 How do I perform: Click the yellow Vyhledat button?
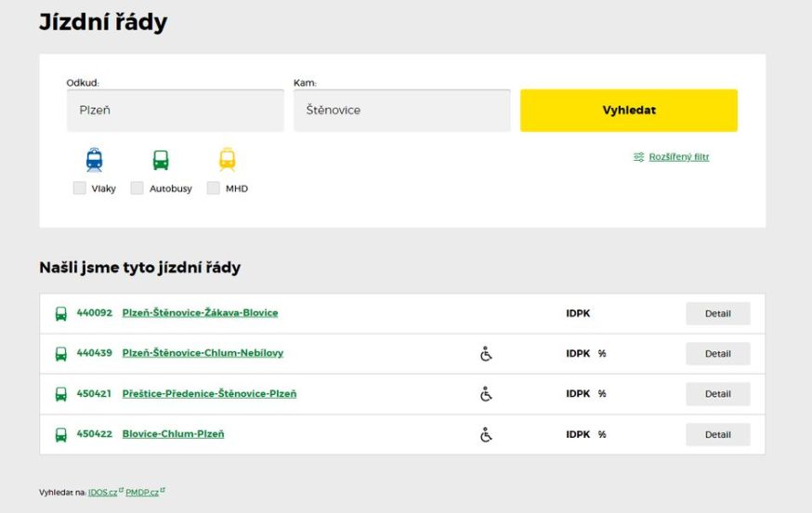[629, 111]
